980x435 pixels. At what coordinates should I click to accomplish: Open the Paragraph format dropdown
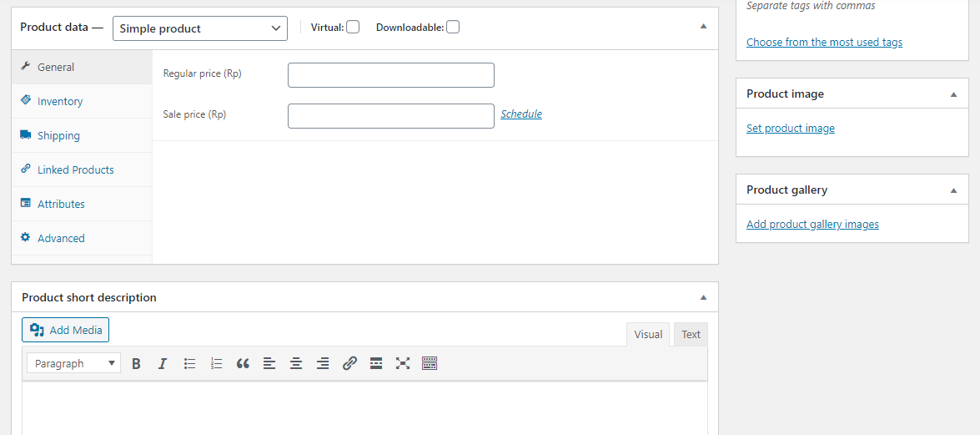point(73,363)
